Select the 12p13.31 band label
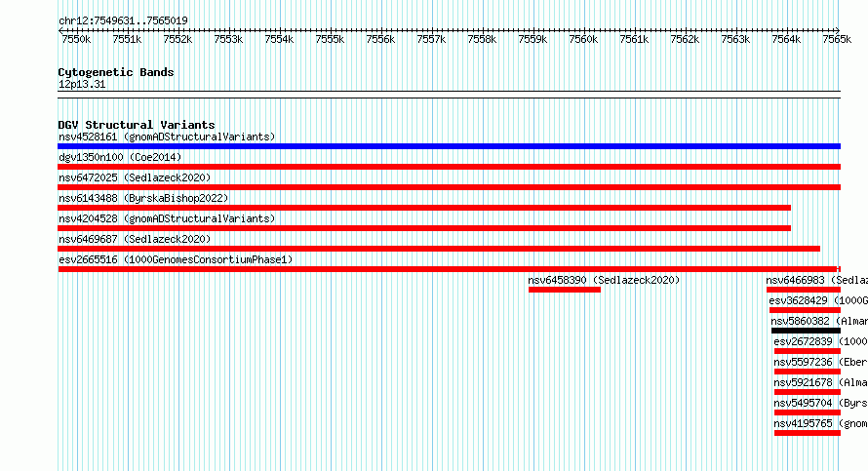The width and height of the screenshot is (868, 471). point(82,84)
